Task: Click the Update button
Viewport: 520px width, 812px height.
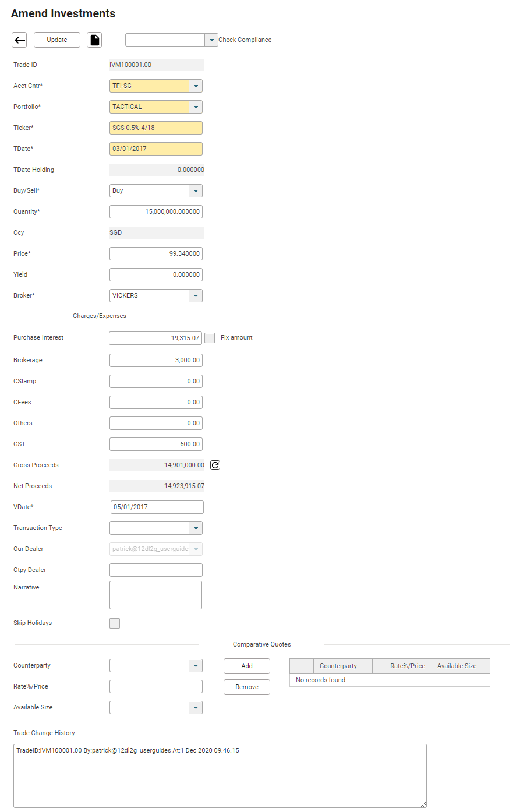Action: pyautogui.click(x=57, y=40)
